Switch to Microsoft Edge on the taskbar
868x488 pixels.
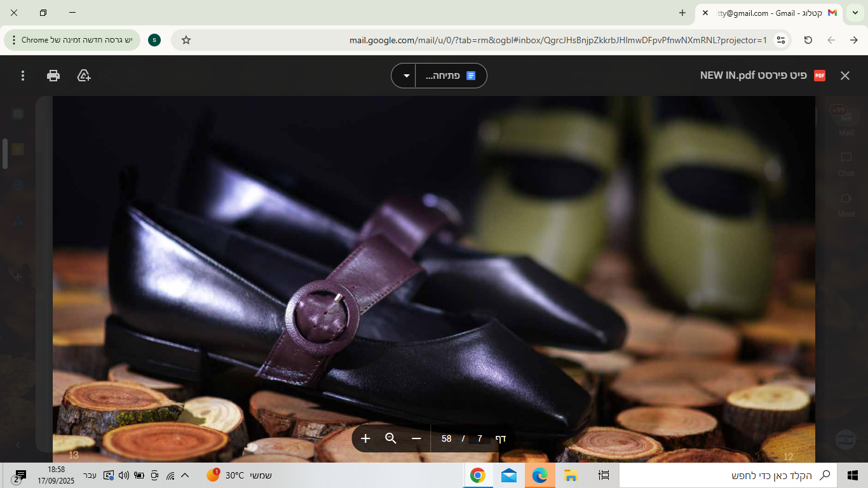539,475
